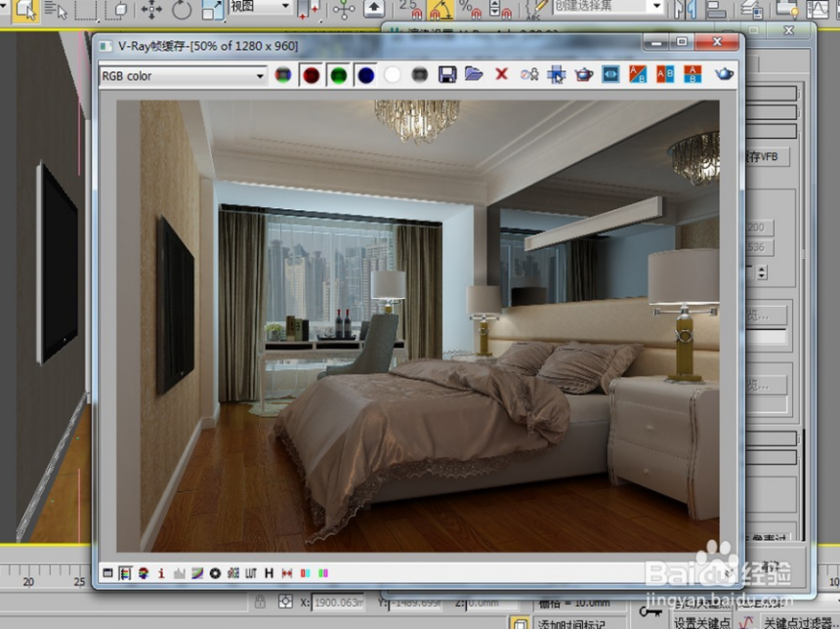Click the blue link to PDPlayer icon
Viewport: 840px width, 629px height.
(x=610, y=74)
